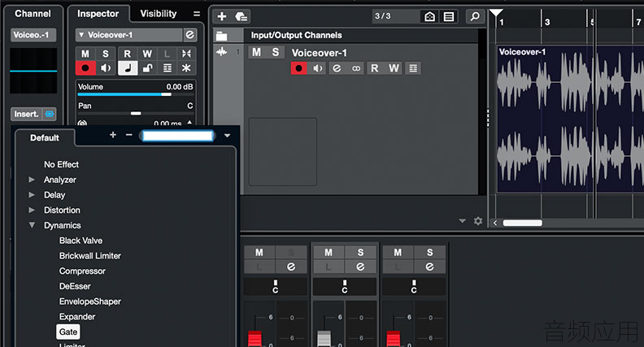Select the Brickwall Limiter plugin
The height and width of the screenshot is (347, 644).
(90, 256)
